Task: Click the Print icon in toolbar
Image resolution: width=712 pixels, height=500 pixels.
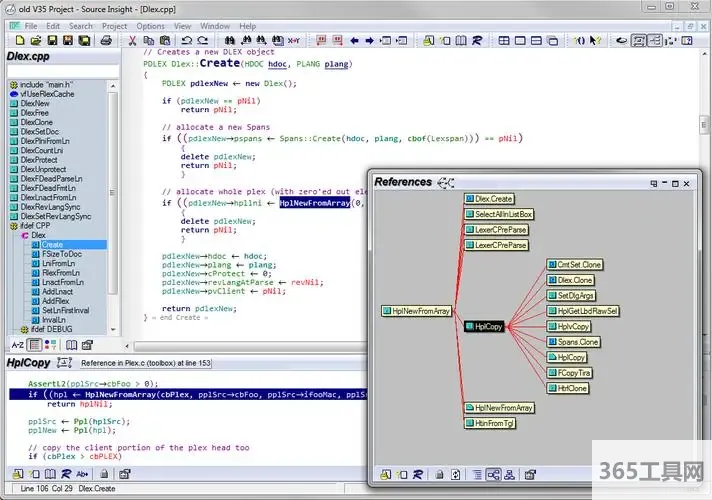Action: coord(107,41)
